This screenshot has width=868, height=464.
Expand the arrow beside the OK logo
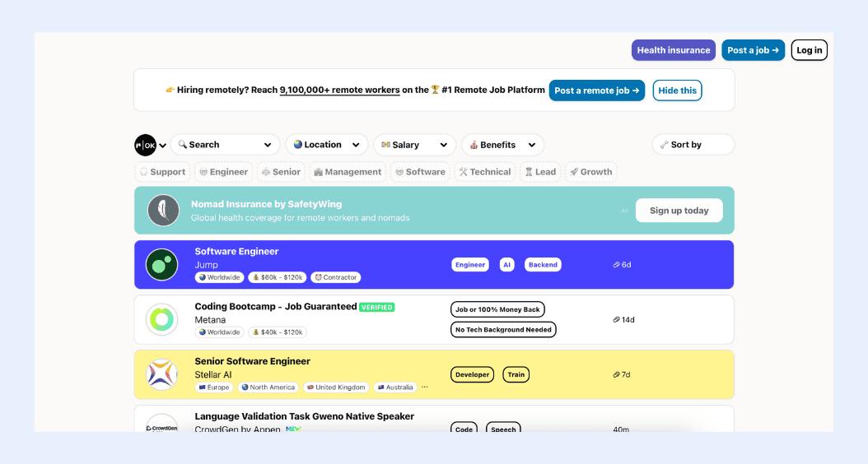(163, 146)
